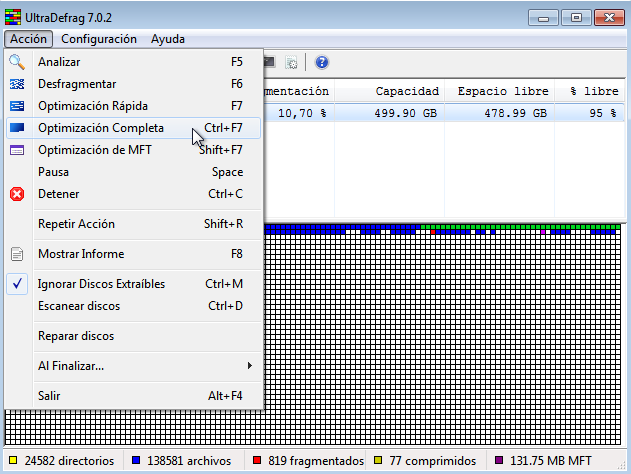Choose Repetir Acción in the menu

coord(76,224)
